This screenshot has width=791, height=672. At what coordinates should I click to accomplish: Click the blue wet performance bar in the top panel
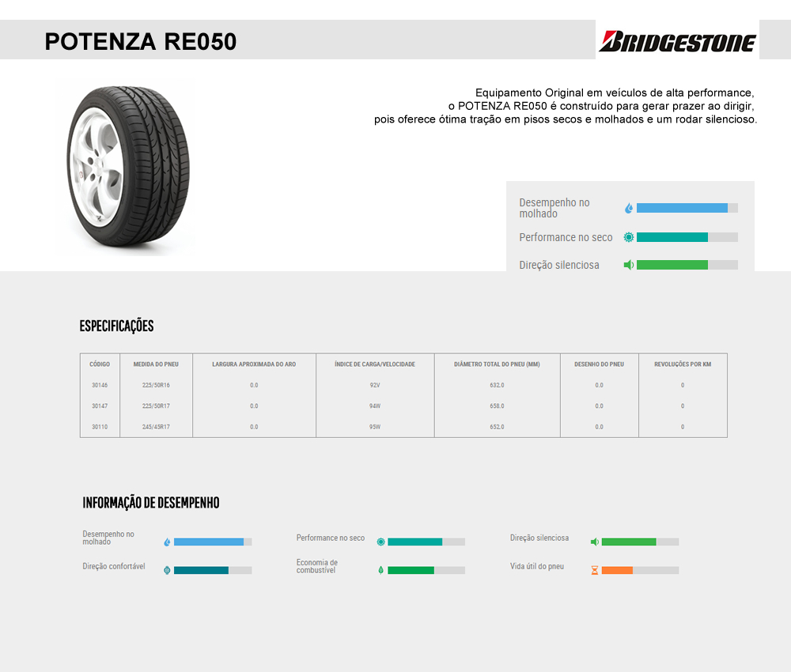point(687,208)
